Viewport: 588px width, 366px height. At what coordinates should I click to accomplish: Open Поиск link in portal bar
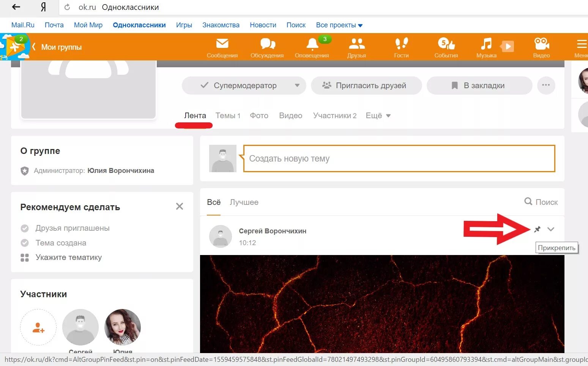click(296, 25)
